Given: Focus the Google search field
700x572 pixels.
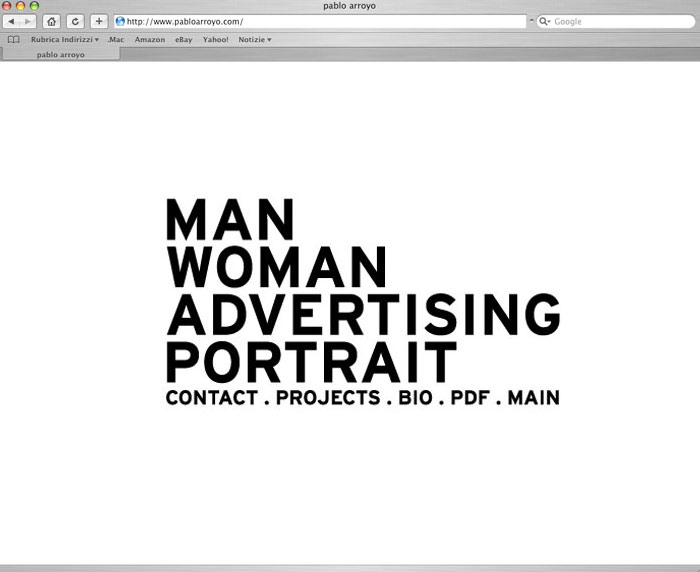Looking at the screenshot, I should pos(616,21).
